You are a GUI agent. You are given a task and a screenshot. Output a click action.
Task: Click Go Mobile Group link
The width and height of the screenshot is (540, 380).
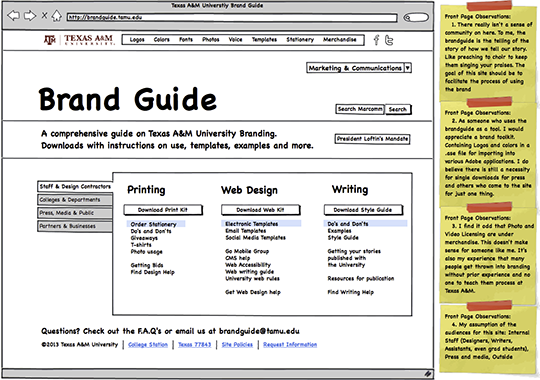pyautogui.click(x=247, y=251)
